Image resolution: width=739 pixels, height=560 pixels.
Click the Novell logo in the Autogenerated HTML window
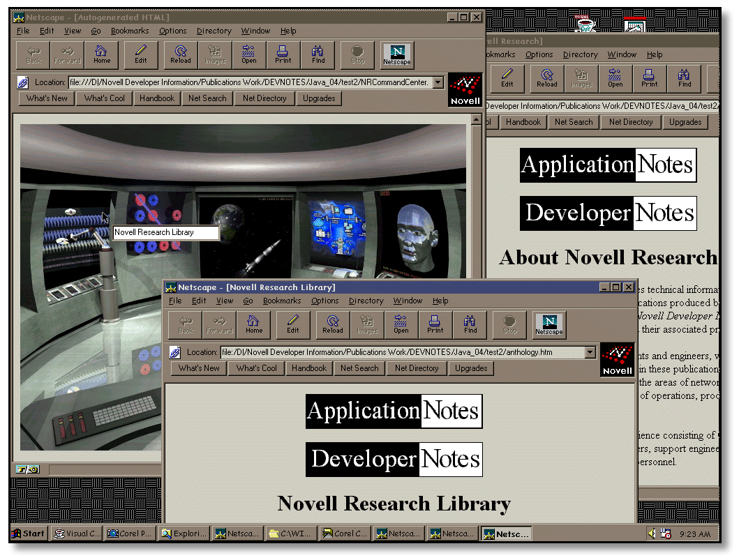click(465, 90)
